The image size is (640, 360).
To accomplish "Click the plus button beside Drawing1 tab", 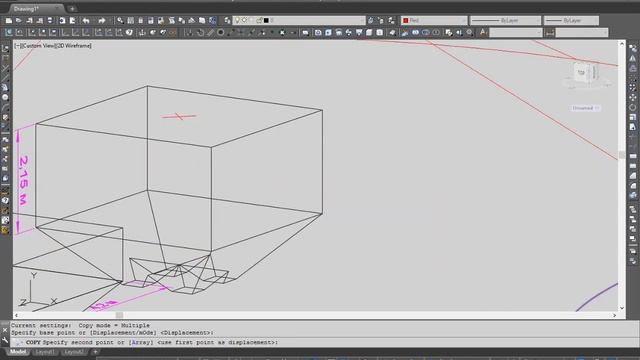I will coord(72,9).
